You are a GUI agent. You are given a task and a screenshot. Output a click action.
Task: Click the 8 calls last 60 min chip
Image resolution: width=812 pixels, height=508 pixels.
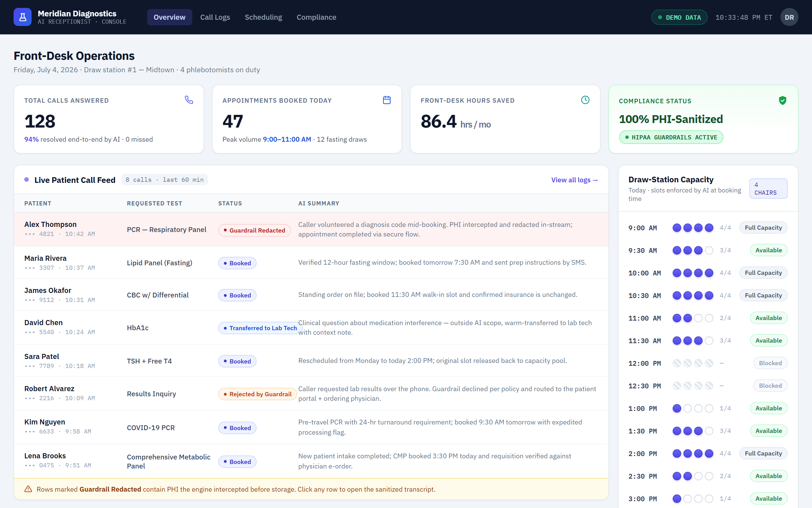pyautogui.click(x=164, y=180)
